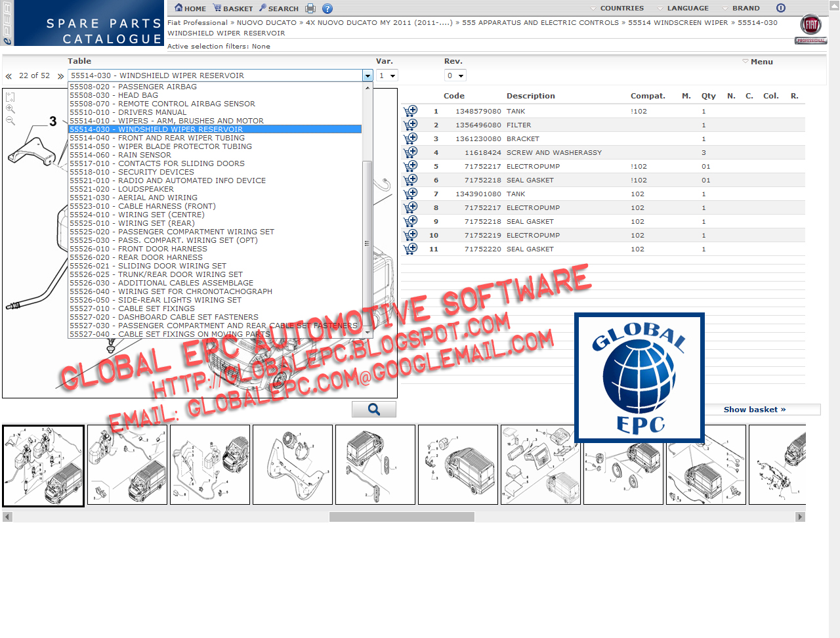Add SCREW AND WASHERASSY to basket
This screenshot has width=840, height=638.
[411, 152]
